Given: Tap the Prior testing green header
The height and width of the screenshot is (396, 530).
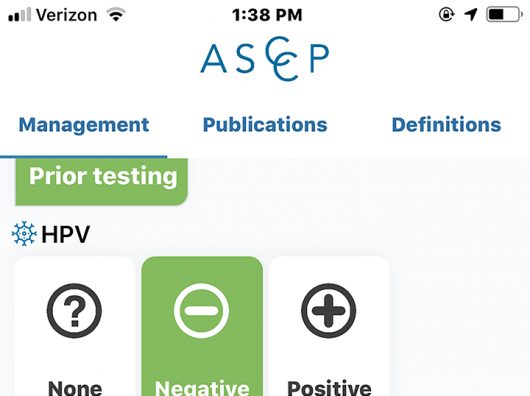Looking at the screenshot, I should 101,181.
